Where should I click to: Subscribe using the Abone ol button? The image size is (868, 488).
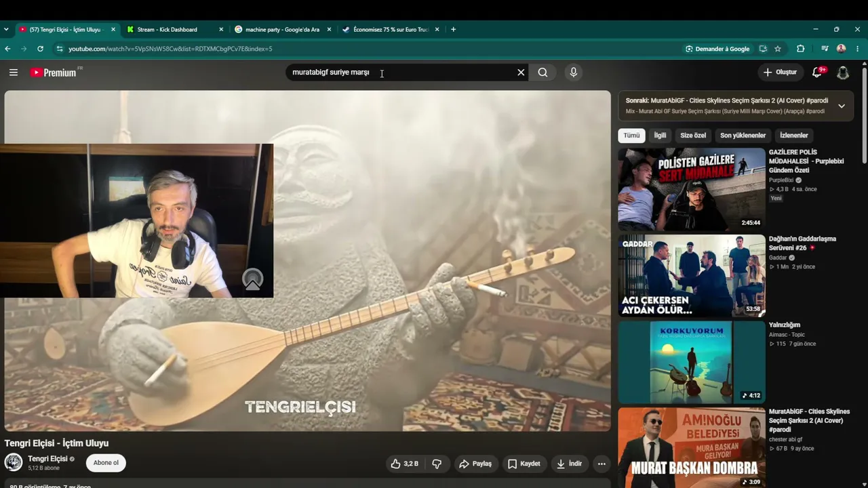[106, 463]
